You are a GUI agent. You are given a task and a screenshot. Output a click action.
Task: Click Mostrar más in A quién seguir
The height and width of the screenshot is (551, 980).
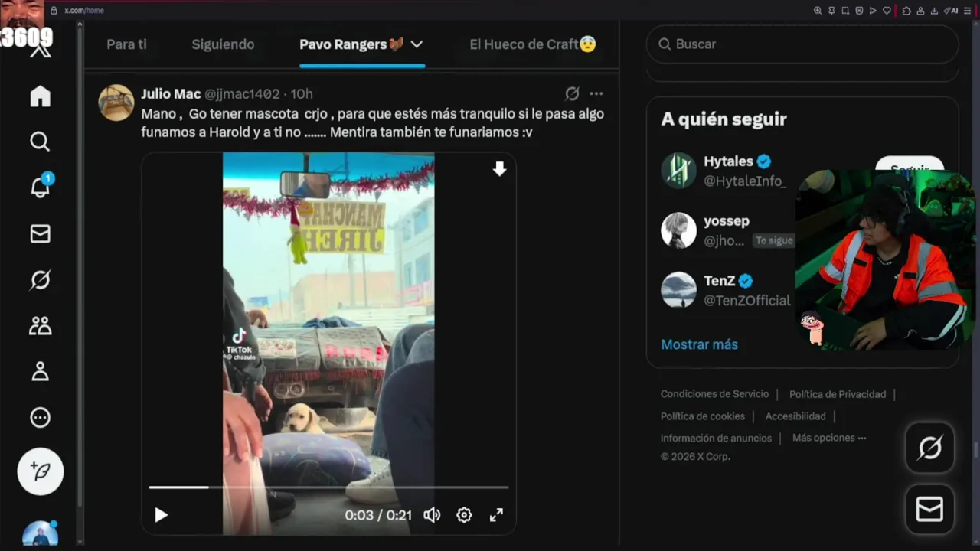[x=699, y=344]
